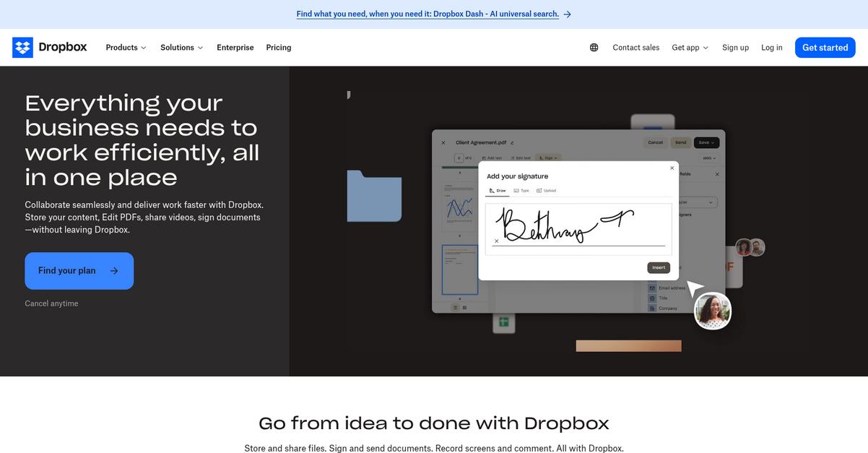Click the Insert button in signature dialog
868x453 pixels.
659,267
